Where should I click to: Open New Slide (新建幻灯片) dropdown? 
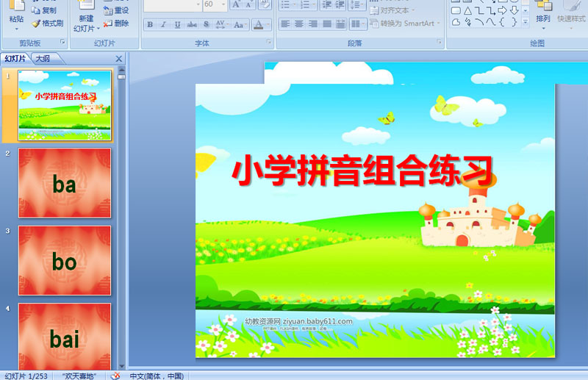click(87, 24)
